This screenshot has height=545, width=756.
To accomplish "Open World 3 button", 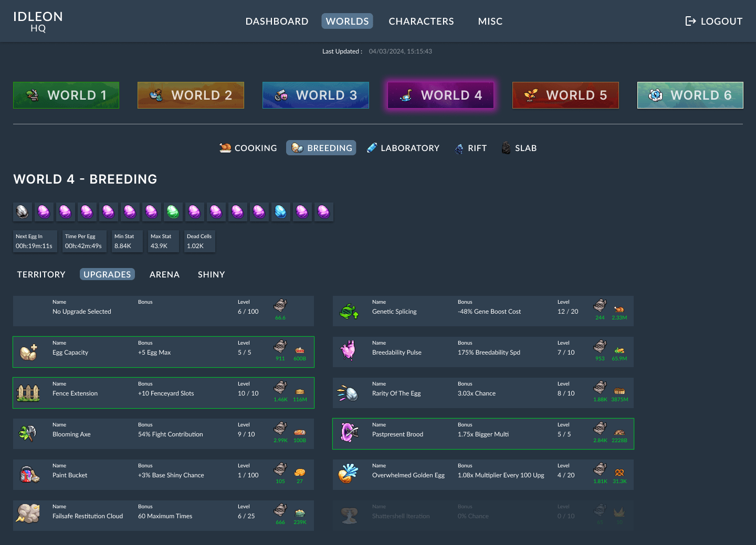I will pyautogui.click(x=316, y=95).
